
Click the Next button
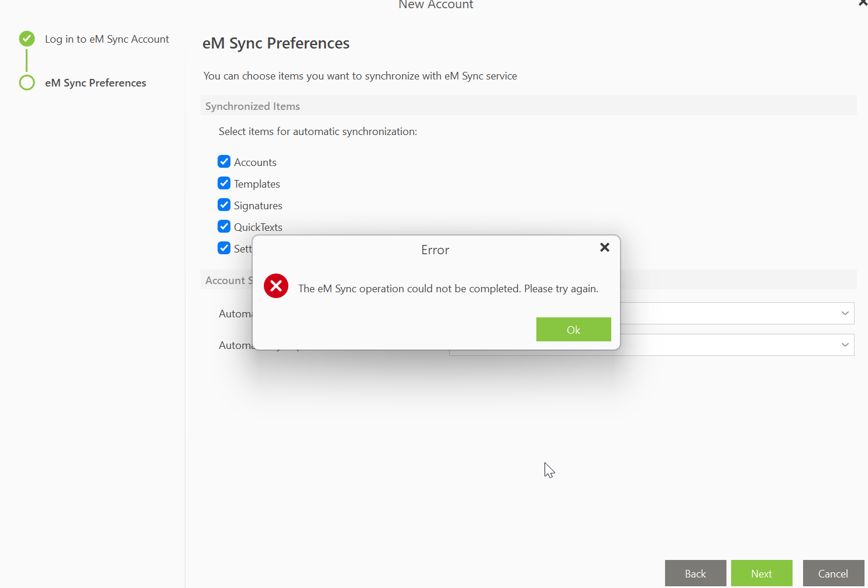[x=762, y=573]
